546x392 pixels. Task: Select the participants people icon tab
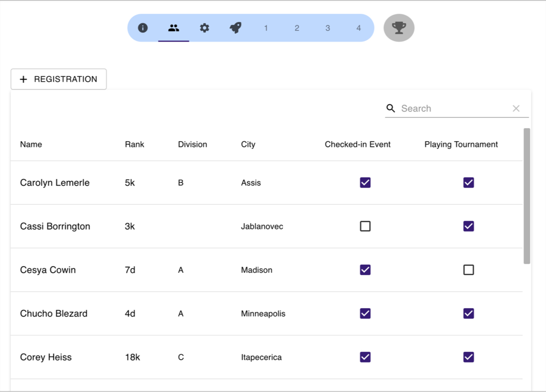[173, 28]
